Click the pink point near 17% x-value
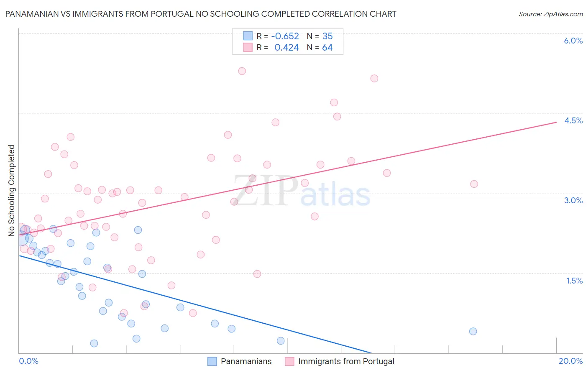588x373 pixels. 474,184
